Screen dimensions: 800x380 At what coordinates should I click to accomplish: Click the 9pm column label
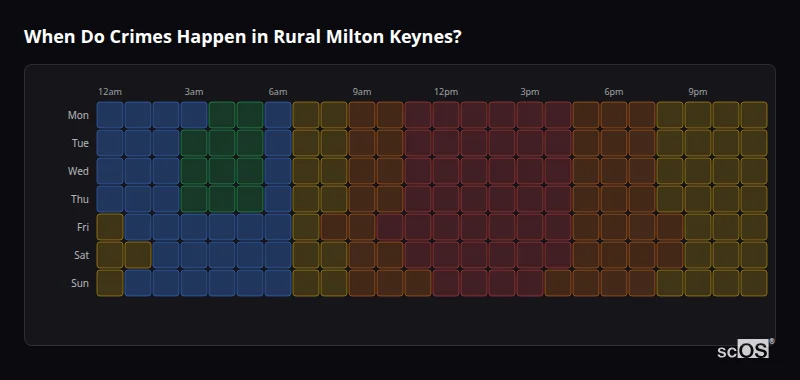point(698,92)
